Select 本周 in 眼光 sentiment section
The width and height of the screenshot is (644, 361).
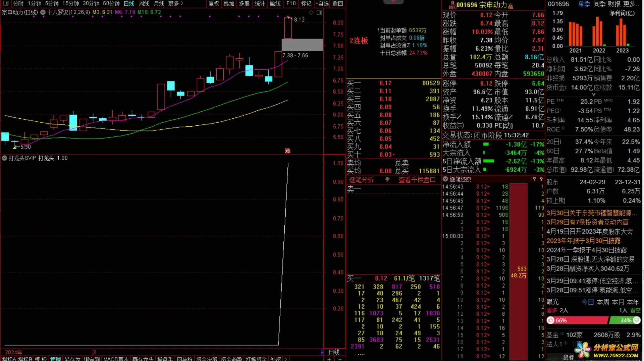click(603, 302)
